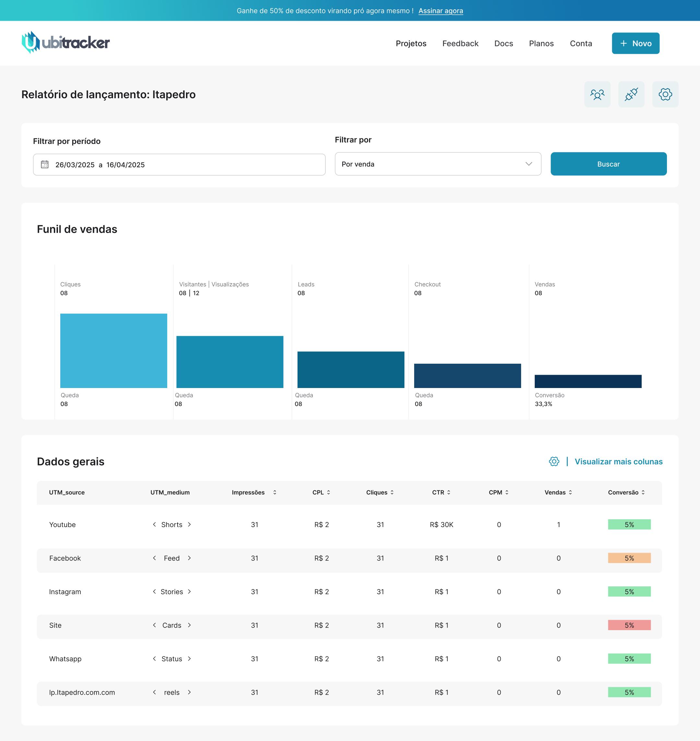Click the Visitantes funnel bar
This screenshot has height=741, width=700.
tap(230, 362)
